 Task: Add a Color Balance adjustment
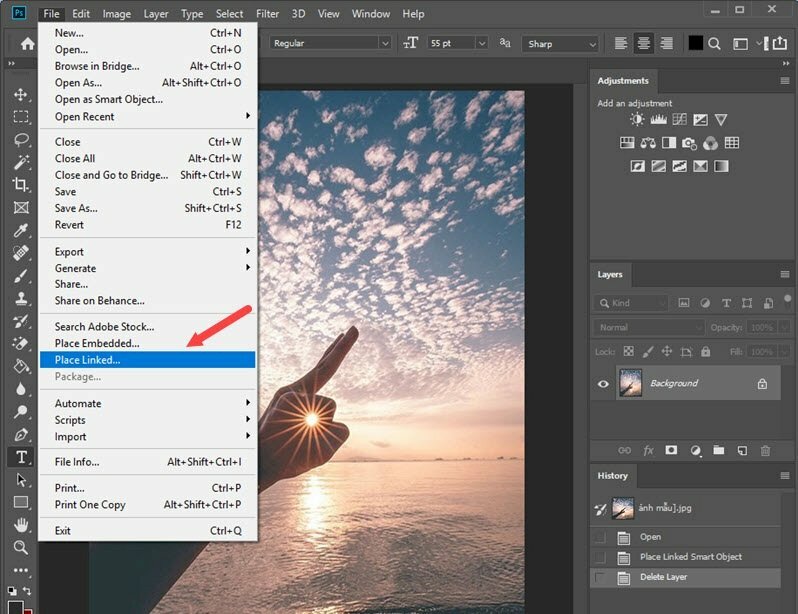click(648, 143)
